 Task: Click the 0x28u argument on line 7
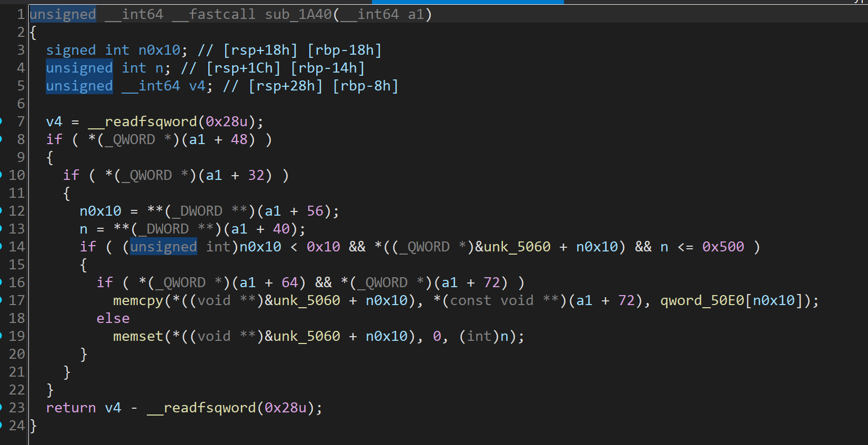[x=227, y=122]
